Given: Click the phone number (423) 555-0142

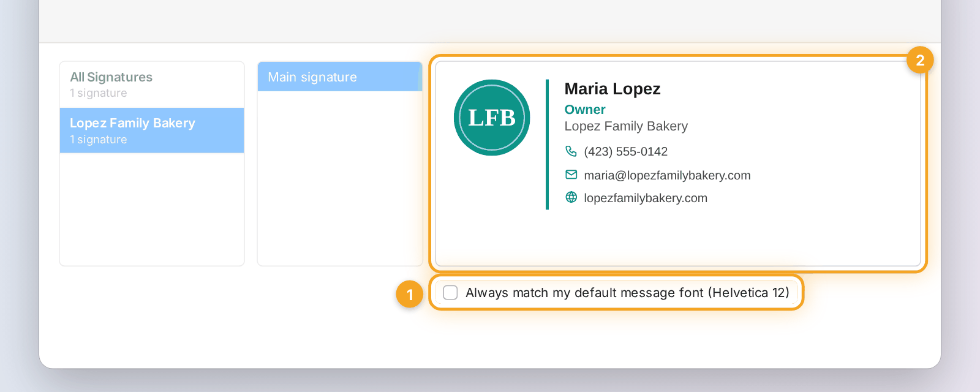Looking at the screenshot, I should pyautogui.click(x=625, y=151).
